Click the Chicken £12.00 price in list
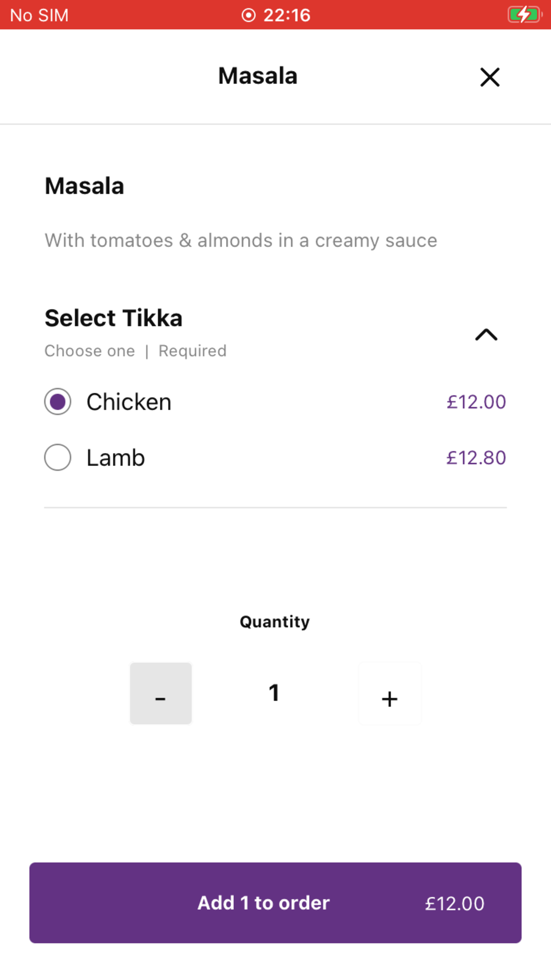Screen dimensions: 551x980 pyautogui.click(x=476, y=402)
